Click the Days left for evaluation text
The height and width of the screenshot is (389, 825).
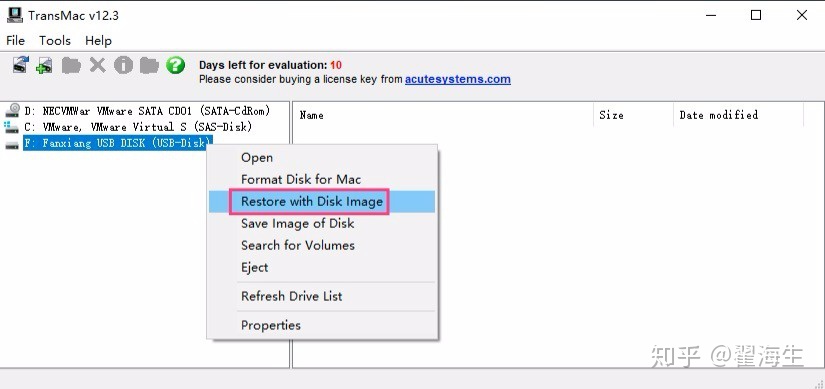tap(270, 65)
